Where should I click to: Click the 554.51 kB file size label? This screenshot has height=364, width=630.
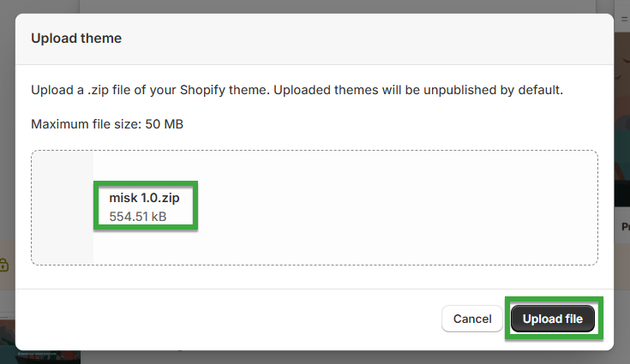(138, 217)
